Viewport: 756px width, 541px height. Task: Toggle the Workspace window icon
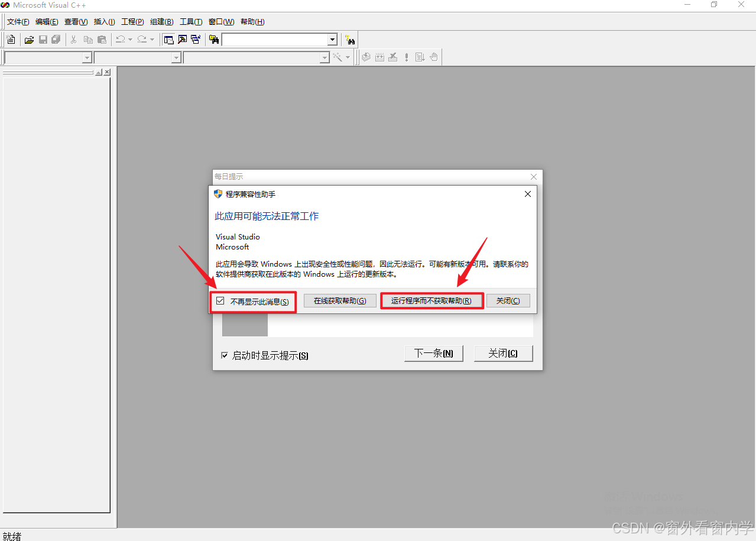[x=169, y=40]
